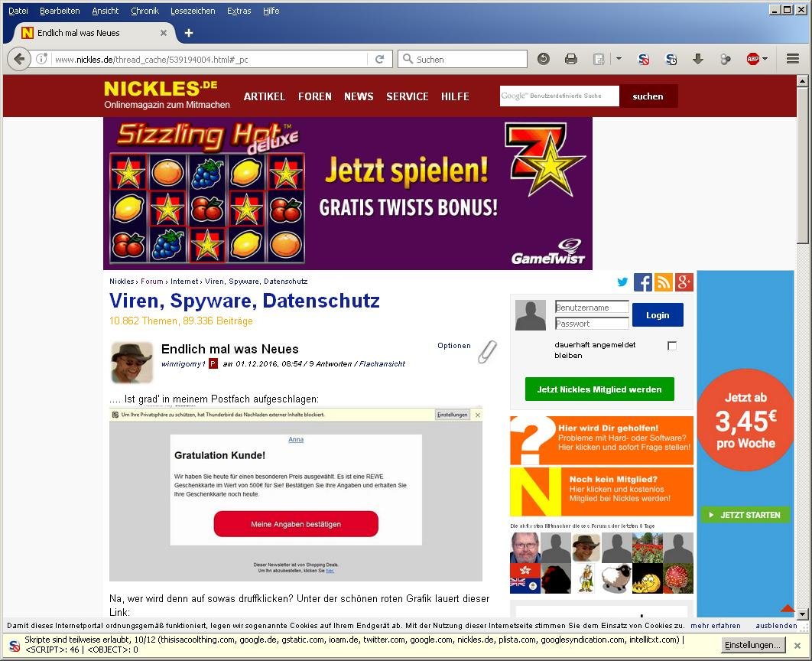
Task: Open the Chronik menu
Action: [145, 11]
